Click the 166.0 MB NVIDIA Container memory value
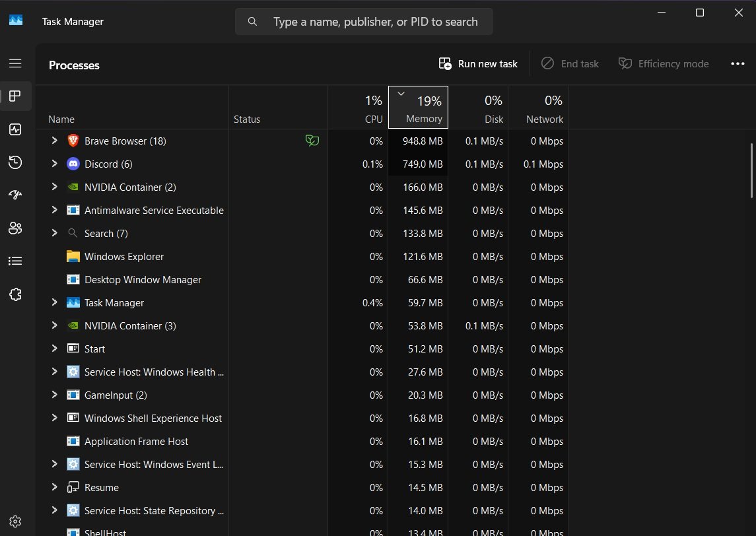Image resolution: width=756 pixels, height=536 pixels. (423, 187)
